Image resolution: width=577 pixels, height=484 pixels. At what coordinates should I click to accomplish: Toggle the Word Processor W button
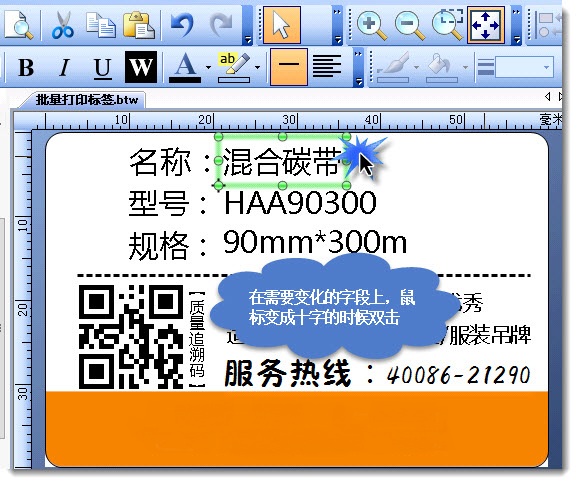[141, 67]
